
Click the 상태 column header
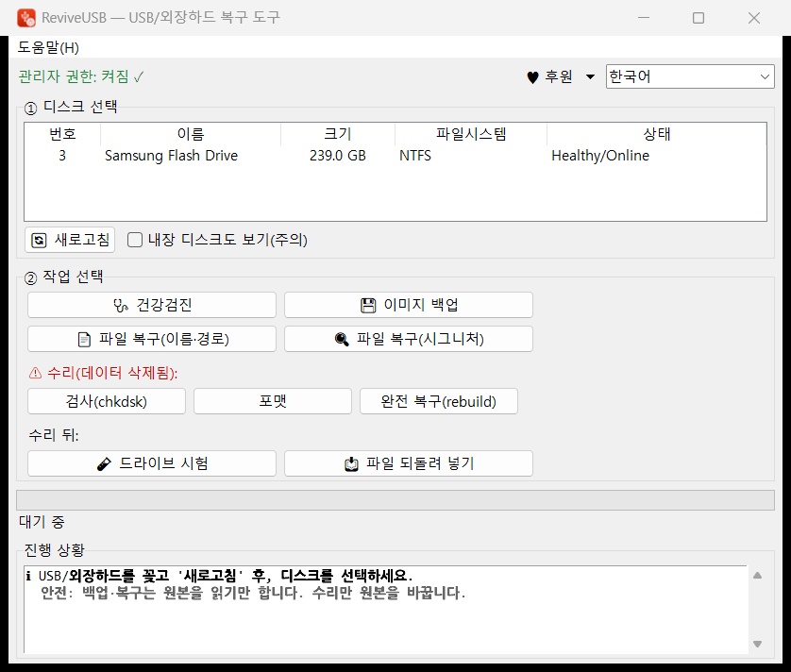656,134
